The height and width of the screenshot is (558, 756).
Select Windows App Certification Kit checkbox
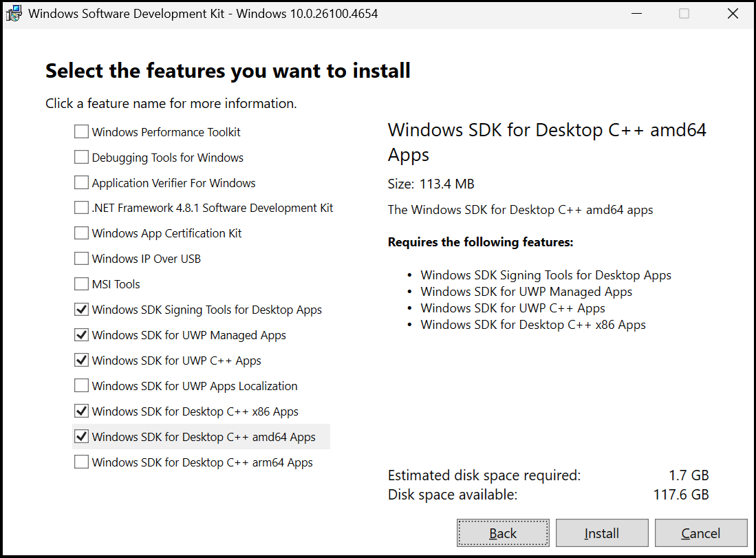click(x=81, y=233)
